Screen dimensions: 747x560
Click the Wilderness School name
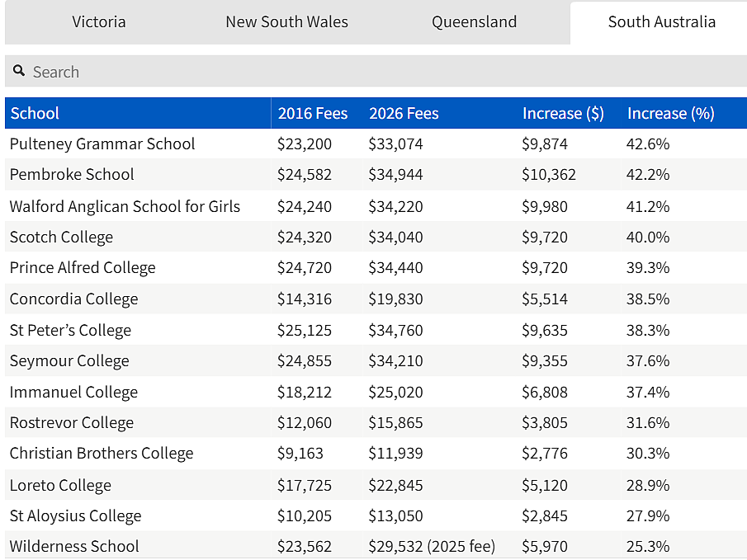[x=74, y=547]
